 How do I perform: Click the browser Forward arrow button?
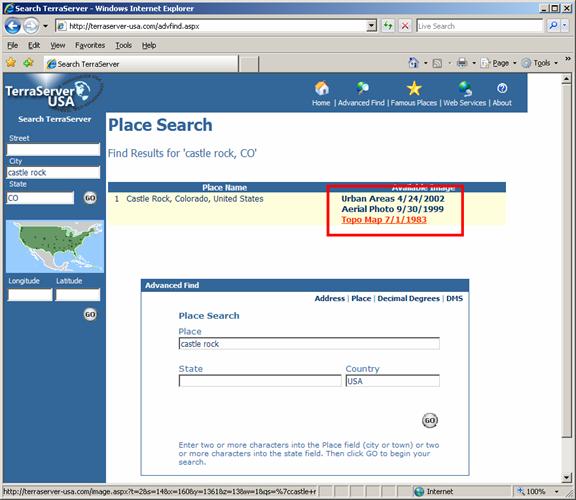pos(31,26)
